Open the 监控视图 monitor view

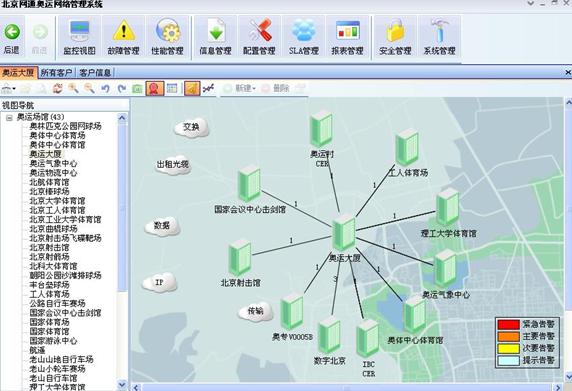point(80,38)
